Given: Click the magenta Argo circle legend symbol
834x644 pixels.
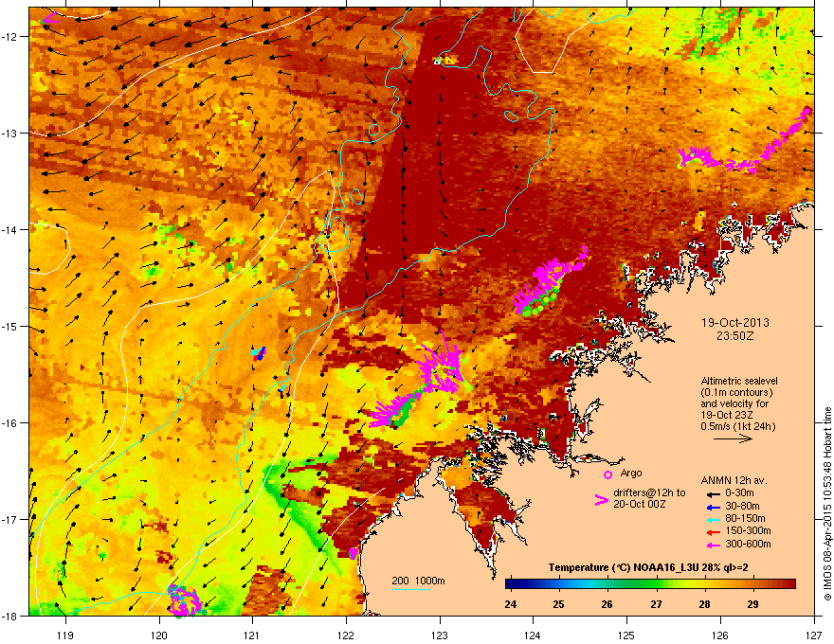Looking at the screenshot, I should pos(607,475).
